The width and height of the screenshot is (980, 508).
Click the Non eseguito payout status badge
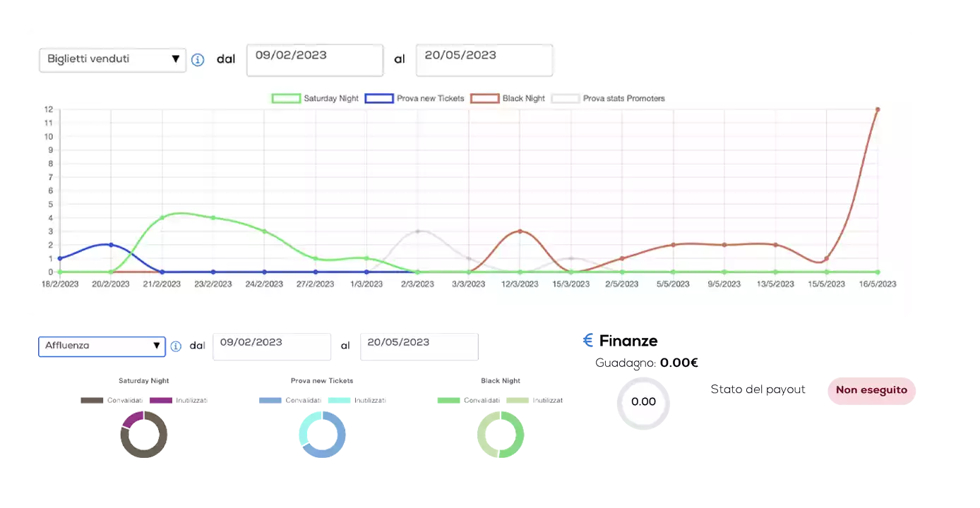[x=871, y=390]
